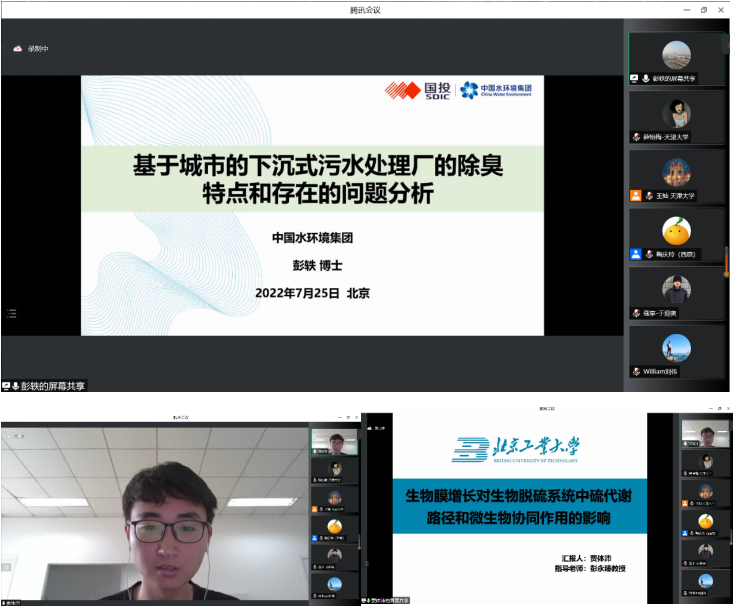Click the cathedral avatar of 王灿

676,172
